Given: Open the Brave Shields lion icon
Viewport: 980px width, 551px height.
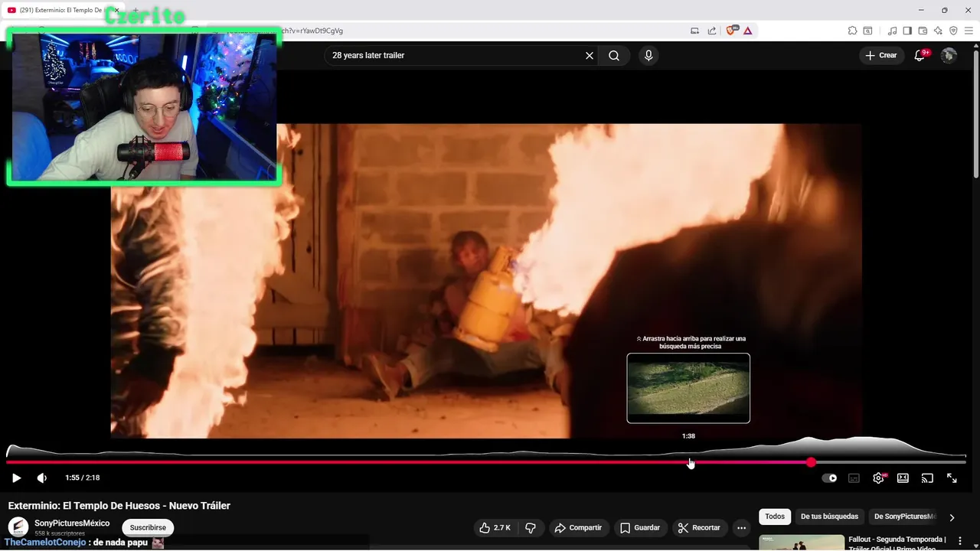Looking at the screenshot, I should tap(730, 31).
